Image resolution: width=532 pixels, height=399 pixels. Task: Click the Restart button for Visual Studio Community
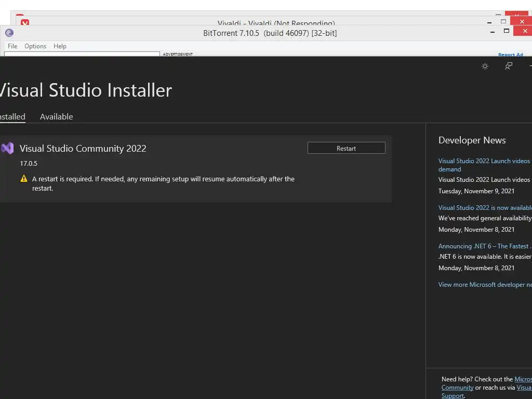coord(346,148)
